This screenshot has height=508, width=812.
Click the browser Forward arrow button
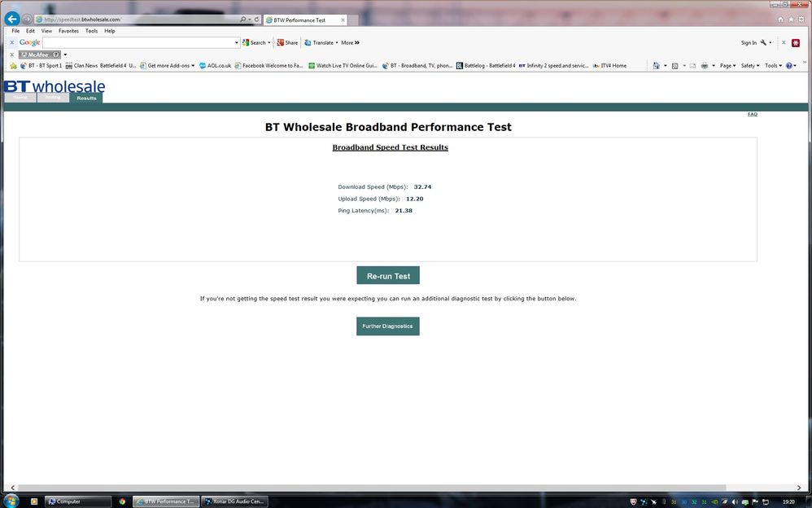tap(27, 20)
